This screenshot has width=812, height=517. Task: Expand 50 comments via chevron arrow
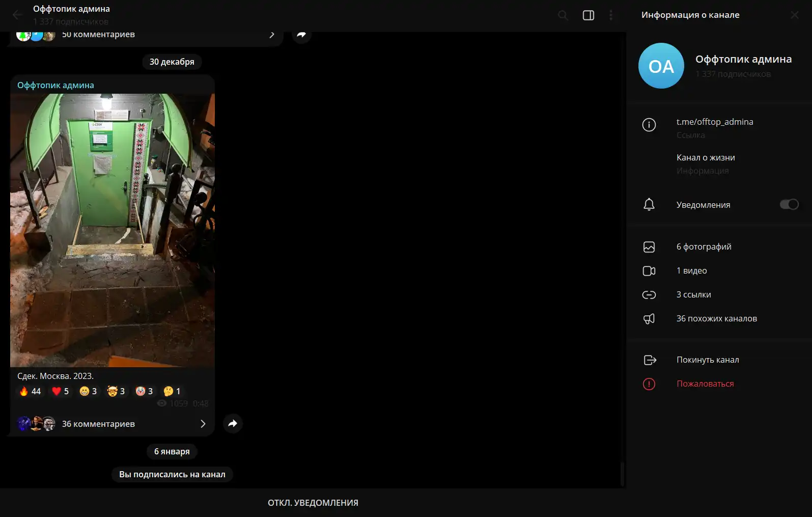pyautogui.click(x=272, y=35)
